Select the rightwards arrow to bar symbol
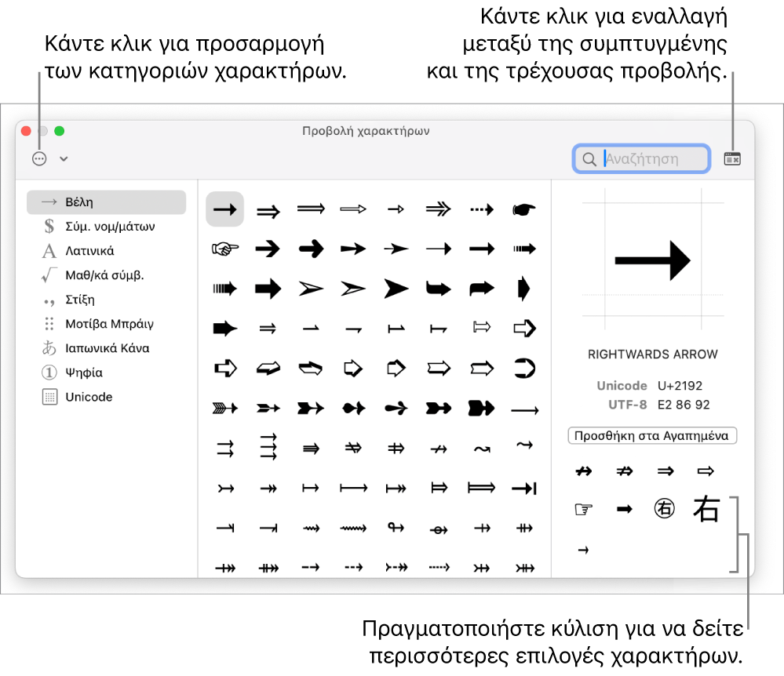Screen dimensions: 784x676 coord(524,488)
